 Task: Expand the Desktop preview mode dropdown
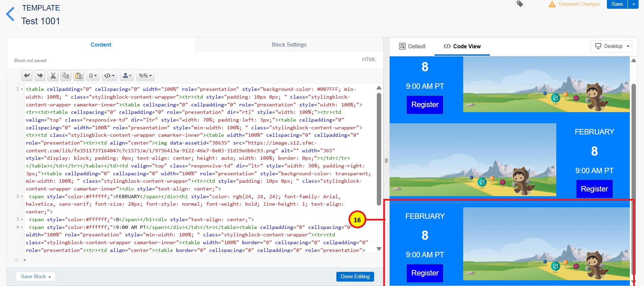point(612,46)
